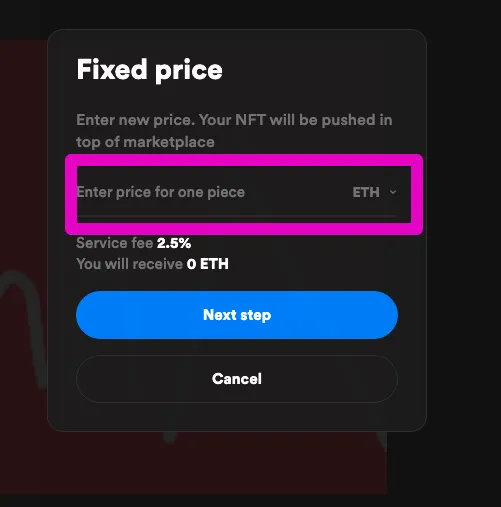Click the underline beneath the price input
501x507 pixels.
(x=237, y=216)
